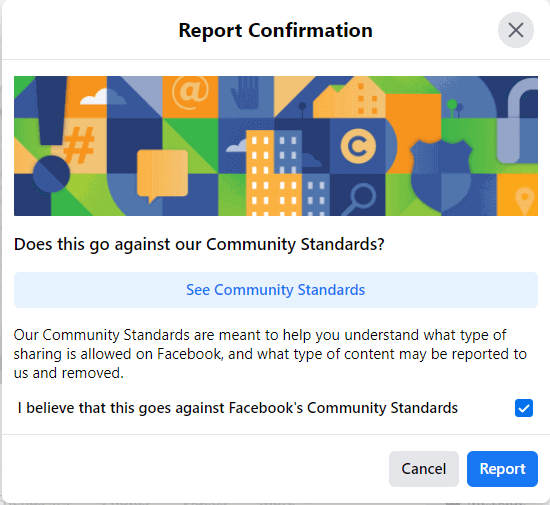Viewport: 550px width, 505px height.
Task: Click the @ symbol in the banner
Action: [190, 92]
